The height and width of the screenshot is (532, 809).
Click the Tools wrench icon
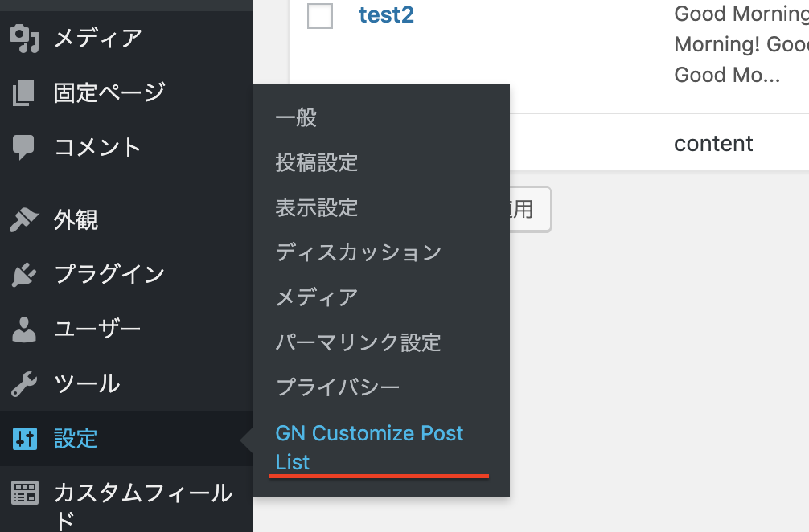coord(24,384)
